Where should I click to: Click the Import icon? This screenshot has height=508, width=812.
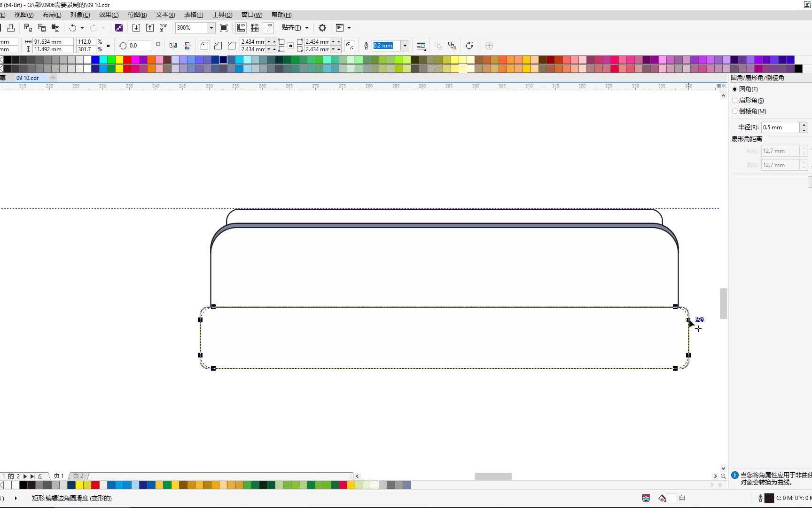pos(136,28)
